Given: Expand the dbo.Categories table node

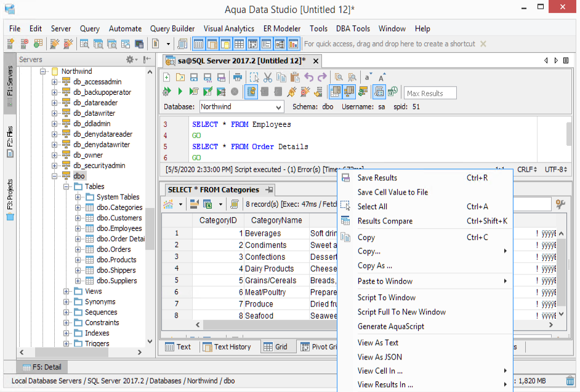Looking at the screenshot, I should point(78,208).
